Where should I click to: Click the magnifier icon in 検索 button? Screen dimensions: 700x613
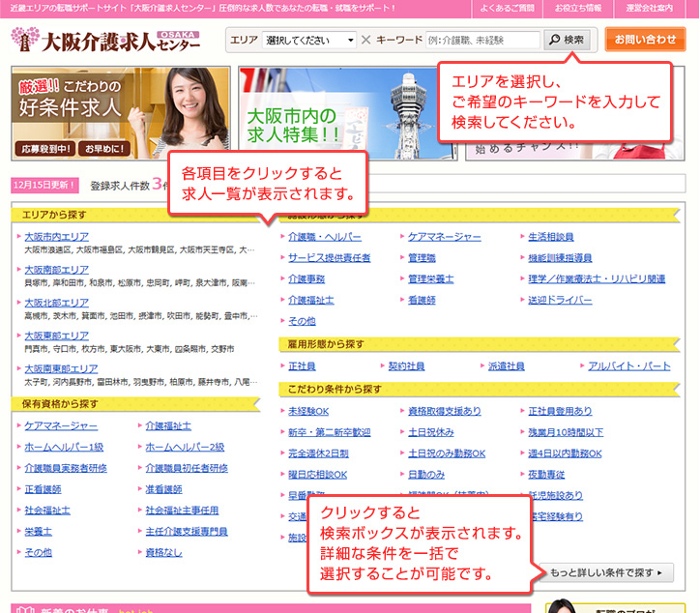tap(554, 40)
